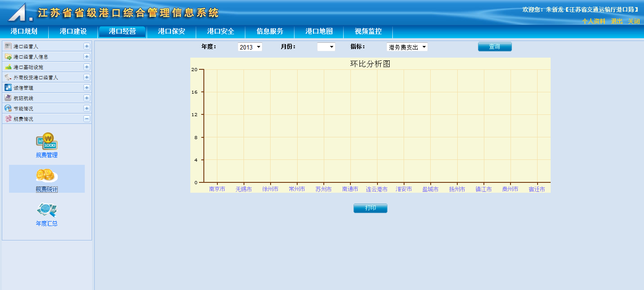Collapse the 规费情况 section with minus button
This screenshot has width=644, height=290.
coord(87,119)
